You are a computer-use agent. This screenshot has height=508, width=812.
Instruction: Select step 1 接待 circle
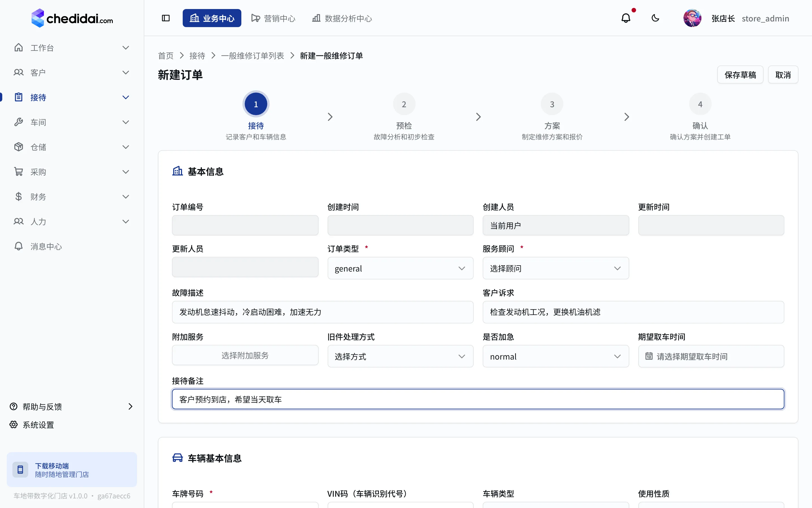click(x=256, y=104)
